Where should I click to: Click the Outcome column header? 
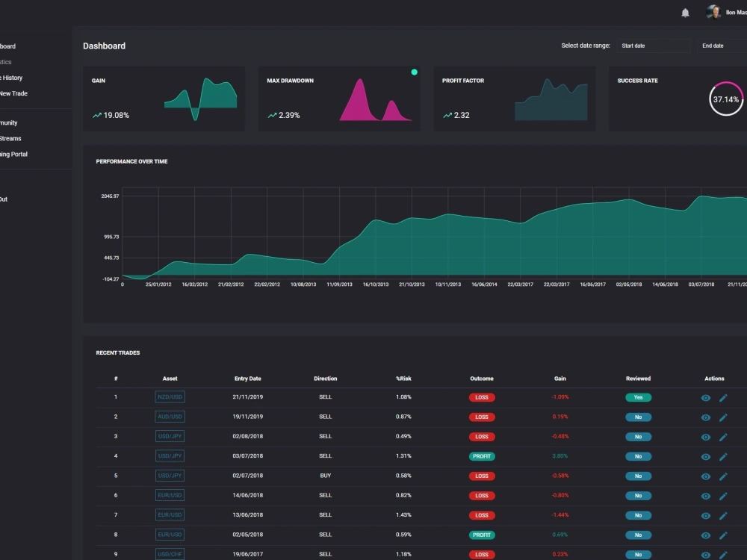pos(482,379)
